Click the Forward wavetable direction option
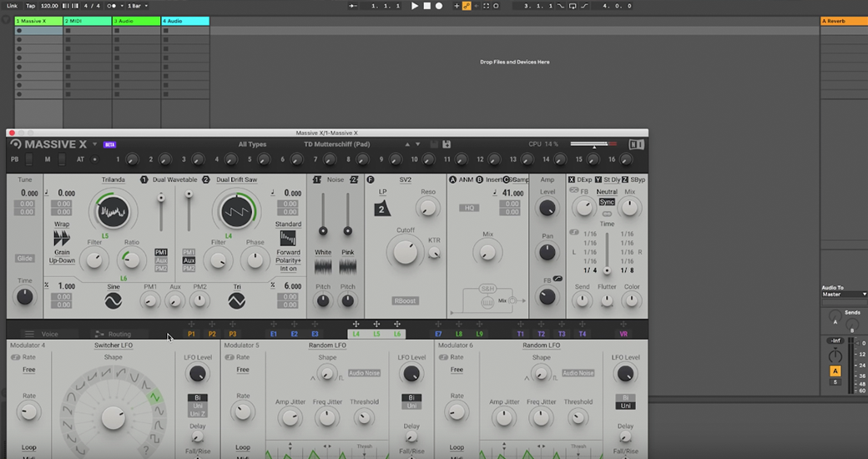This screenshot has width=868, height=459. click(288, 252)
